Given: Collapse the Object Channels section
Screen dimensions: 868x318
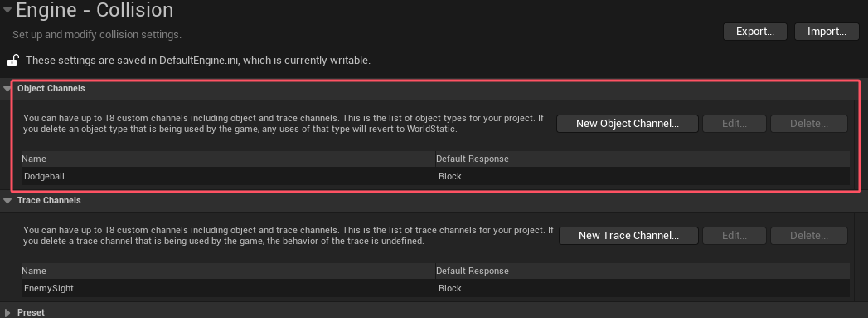Looking at the screenshot, I should (7, 89).
